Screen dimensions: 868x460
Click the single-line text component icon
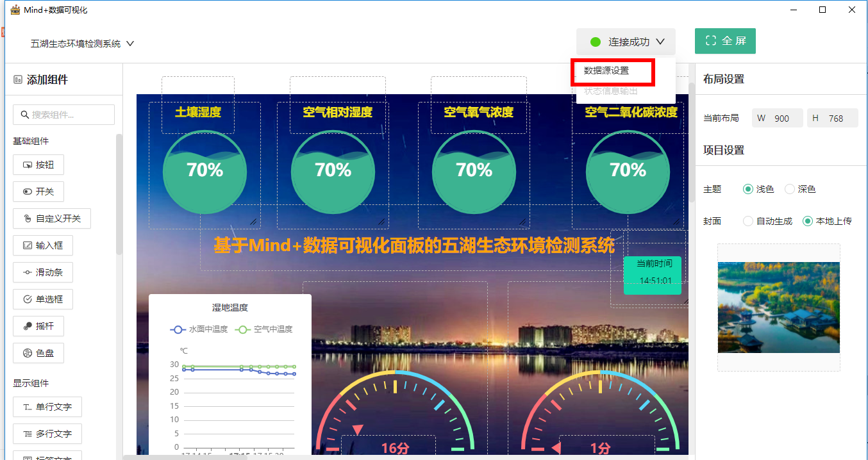tap(28, 407)
